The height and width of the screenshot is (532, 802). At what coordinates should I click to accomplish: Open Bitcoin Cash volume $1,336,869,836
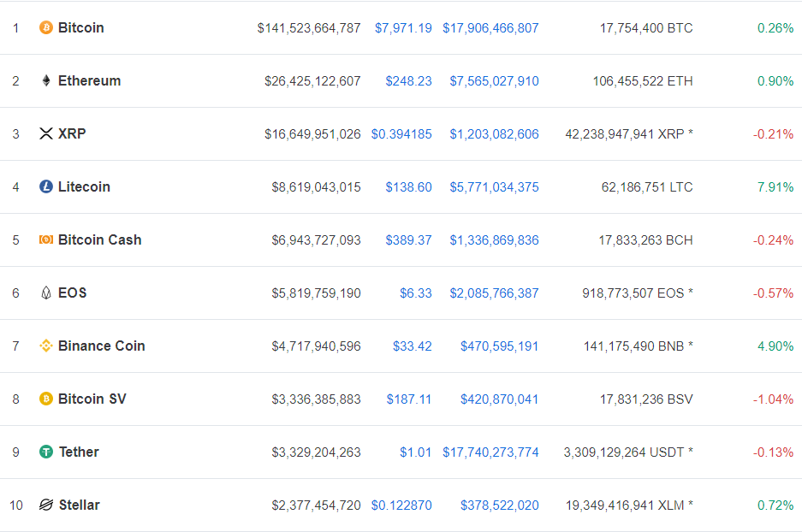494,240
